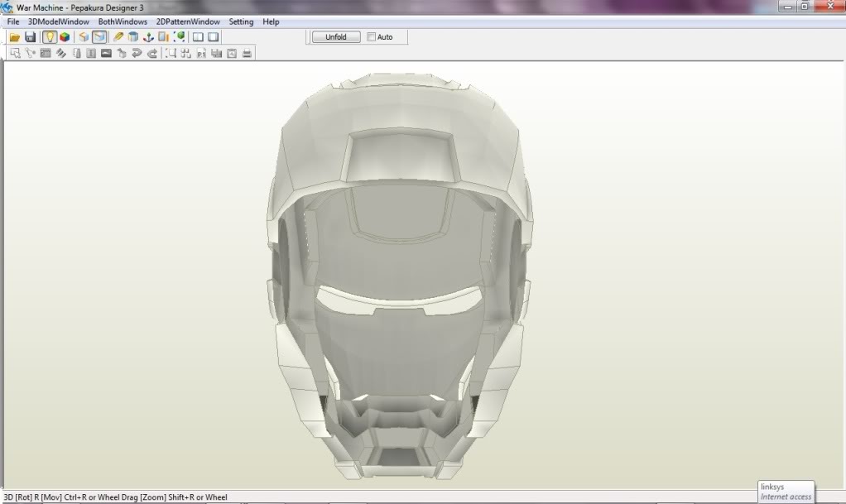Select the join/disjoin faces tool icon
The height and width of the screenshot is (504, 846).
30,53
